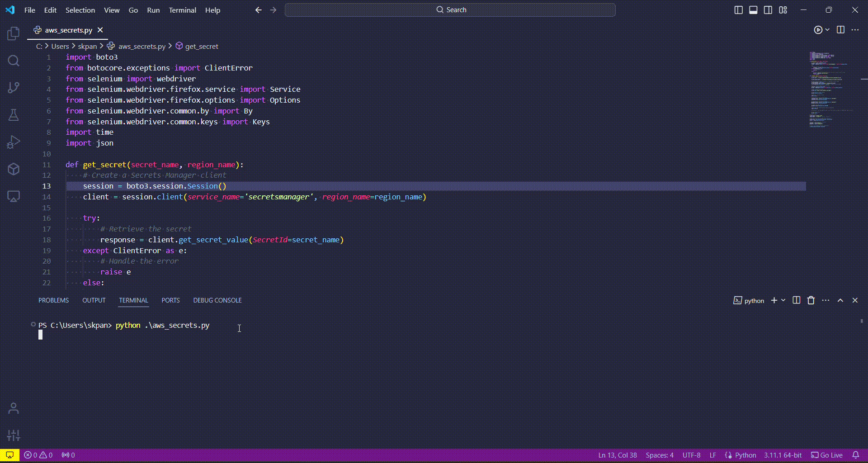
Task: Click the Users breadcrumb segment
Action: click(60, 46)
